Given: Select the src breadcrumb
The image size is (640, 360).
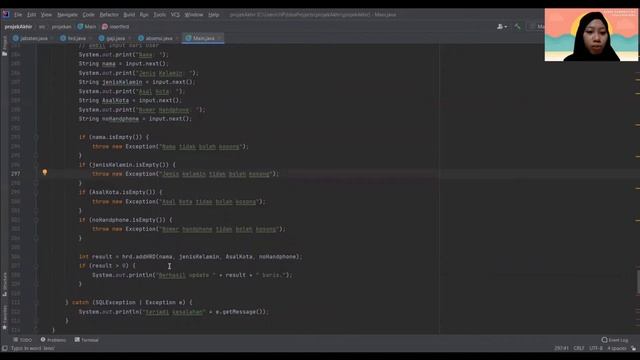Looking at the screenshot, I should pyautogui.click(x=42, y=27).
